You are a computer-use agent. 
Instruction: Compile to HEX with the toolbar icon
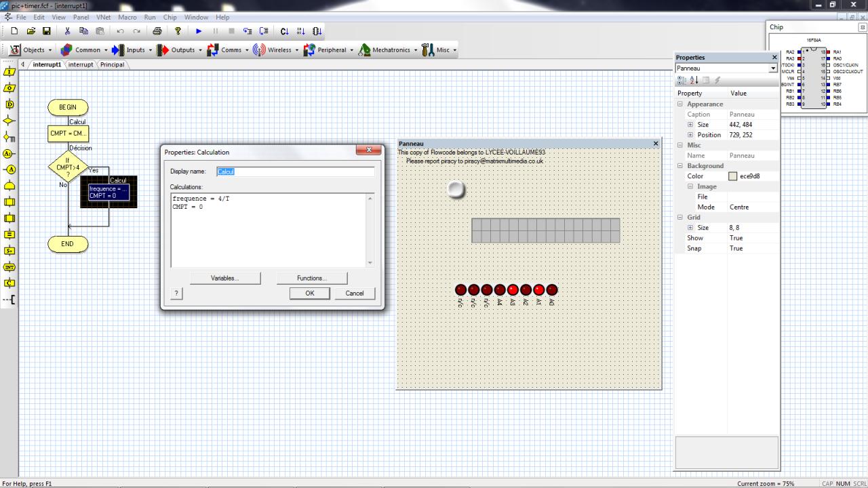pyautogui.click(x=300, y=31)
